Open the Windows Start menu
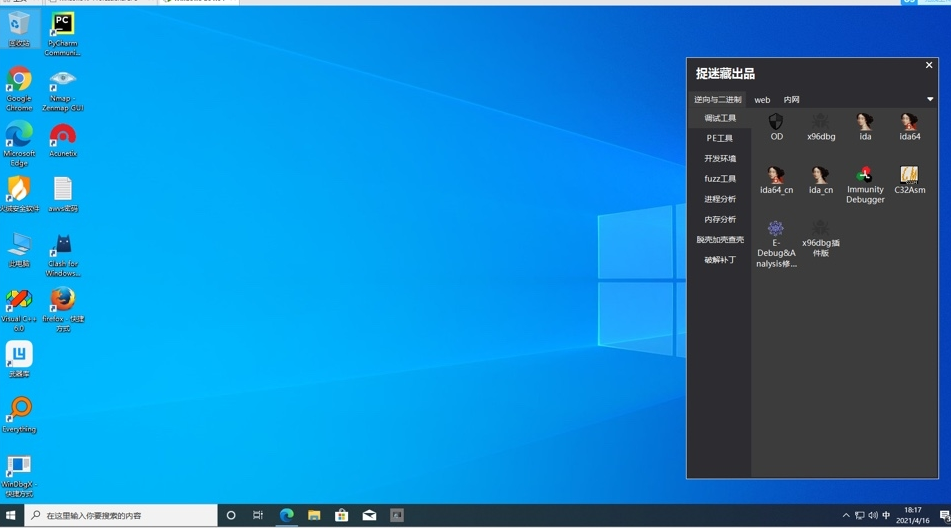This screenshot has width=951, height=528. (10, 515)
